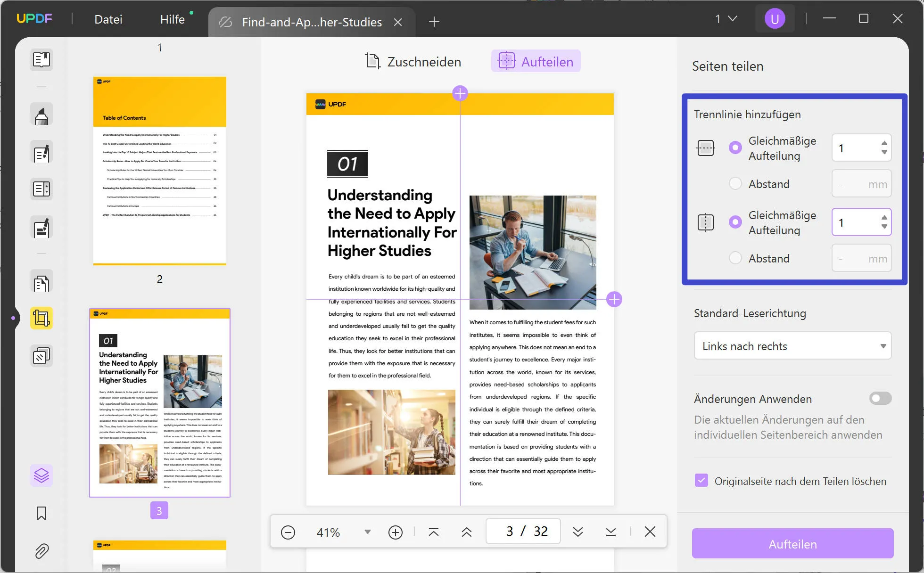Click the page number field 3 / 32
This screenshot has width=924, height=573.
tap(523, 532)
